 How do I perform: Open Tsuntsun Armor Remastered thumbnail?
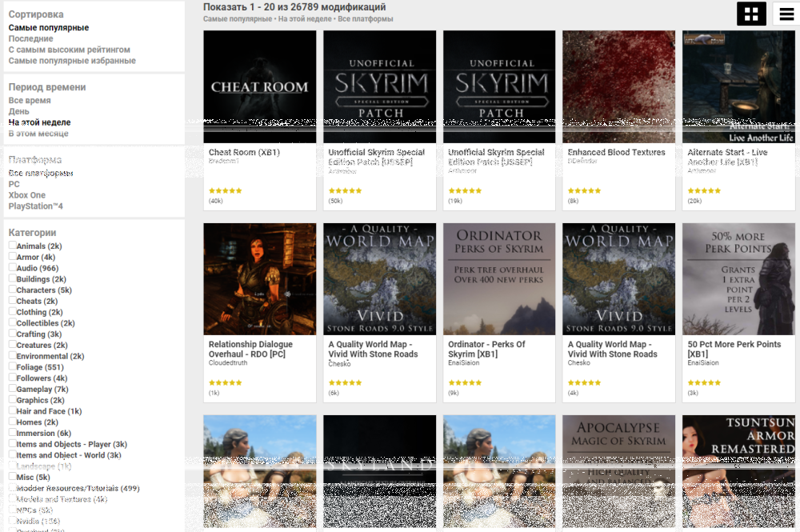tap(738, 471)
